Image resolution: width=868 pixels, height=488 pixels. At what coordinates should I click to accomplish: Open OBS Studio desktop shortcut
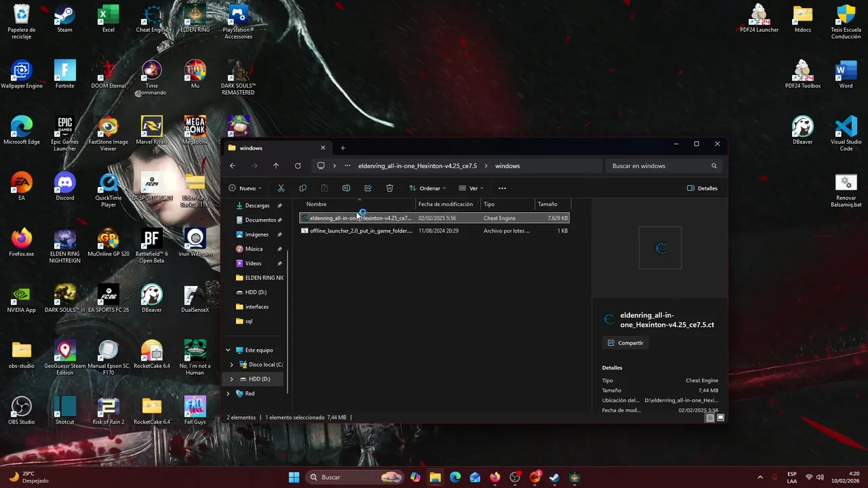(21, 411)
